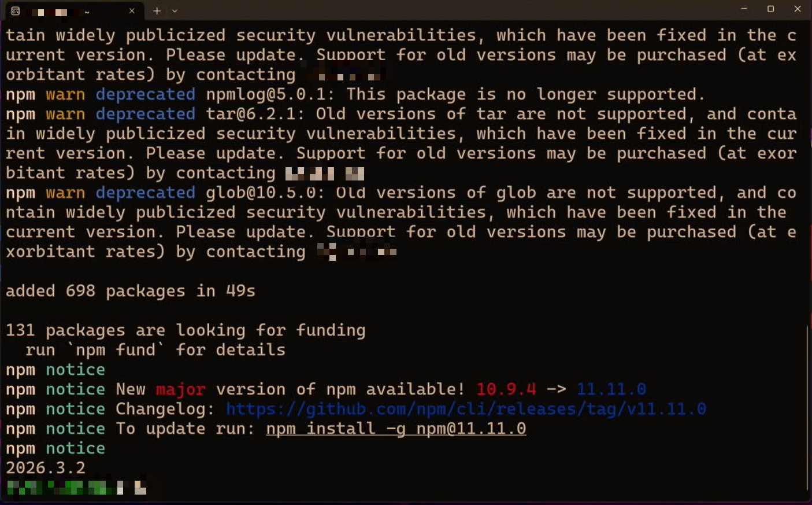Viewport: 812px width, 505px height.
Task: Click the npm warn label beside glob@10.5.0
Action: click(x=65, y=192)
